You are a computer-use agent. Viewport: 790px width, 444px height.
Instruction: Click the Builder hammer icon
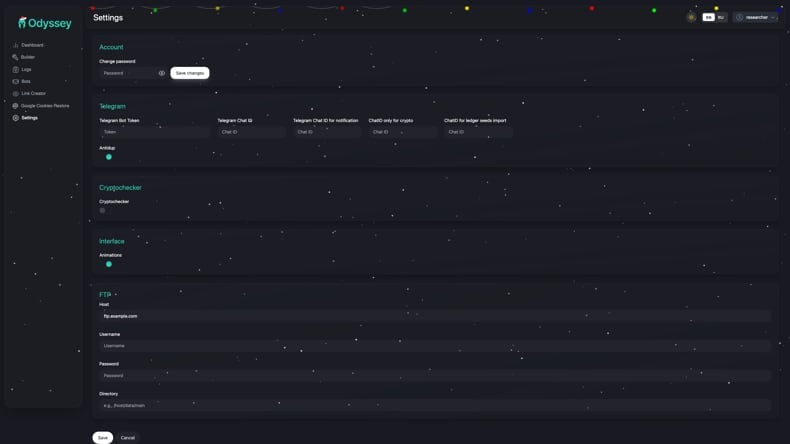point(16,57)
